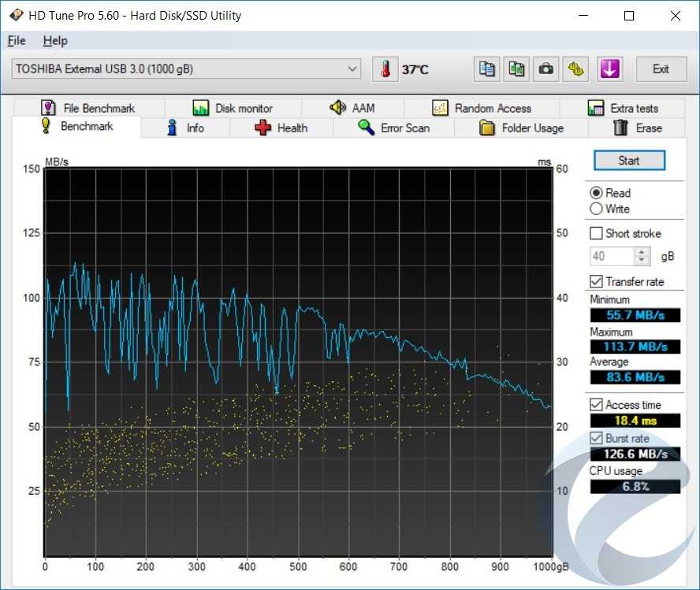700x590 pixels.
Task: Open the File menu
Action: [x=17, y=41]
